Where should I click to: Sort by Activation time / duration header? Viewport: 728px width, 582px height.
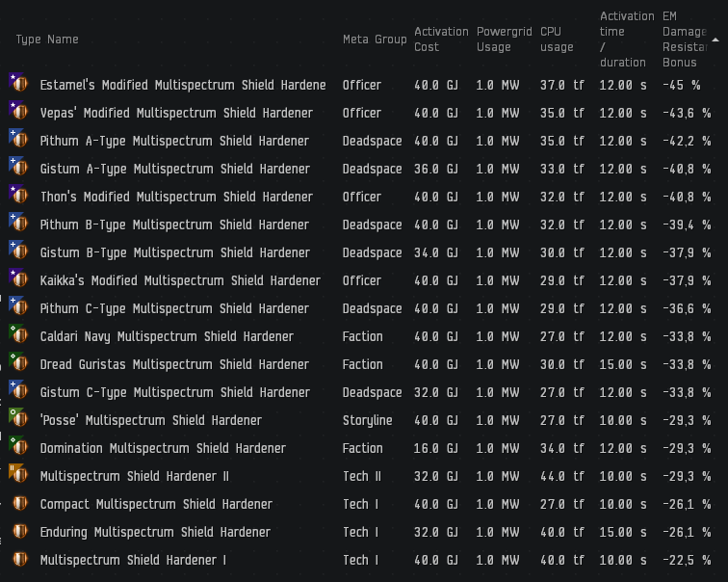point(627,40)
